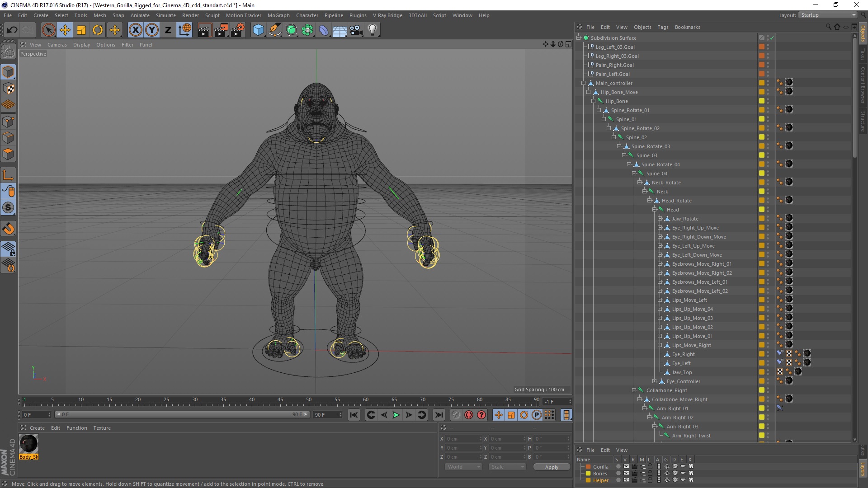The width and height of the screenshot is (868, 488).
Task: Open the Character menu
Action: point(307,15)
